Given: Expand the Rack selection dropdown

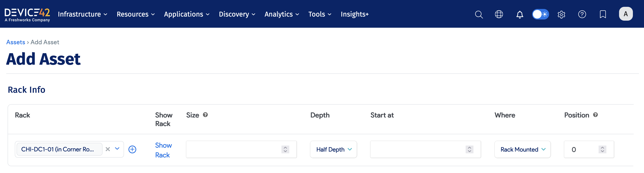Looking at the screenshot, I should click(117, 149).
